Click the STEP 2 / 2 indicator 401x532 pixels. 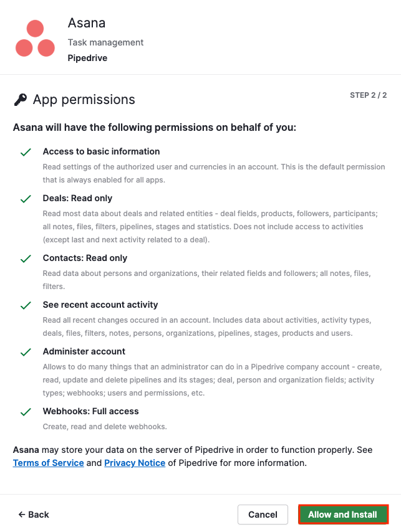pos(368,95)
